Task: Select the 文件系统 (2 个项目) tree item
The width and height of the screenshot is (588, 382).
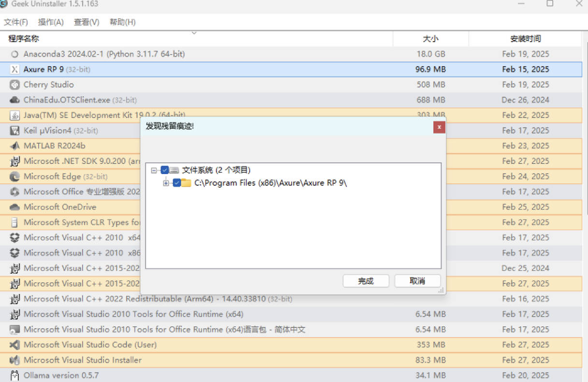Action: [216, 170]
